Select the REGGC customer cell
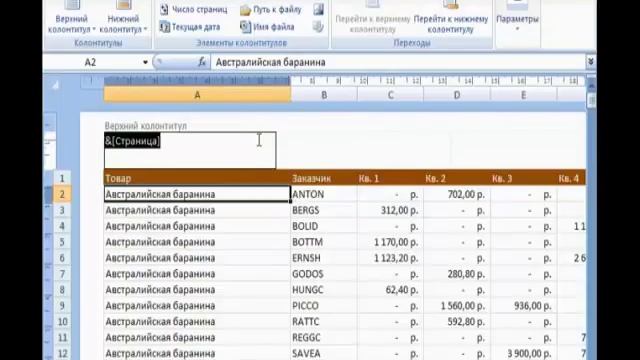Viewport: 640px width, 360px height. [x=324, y=338]
